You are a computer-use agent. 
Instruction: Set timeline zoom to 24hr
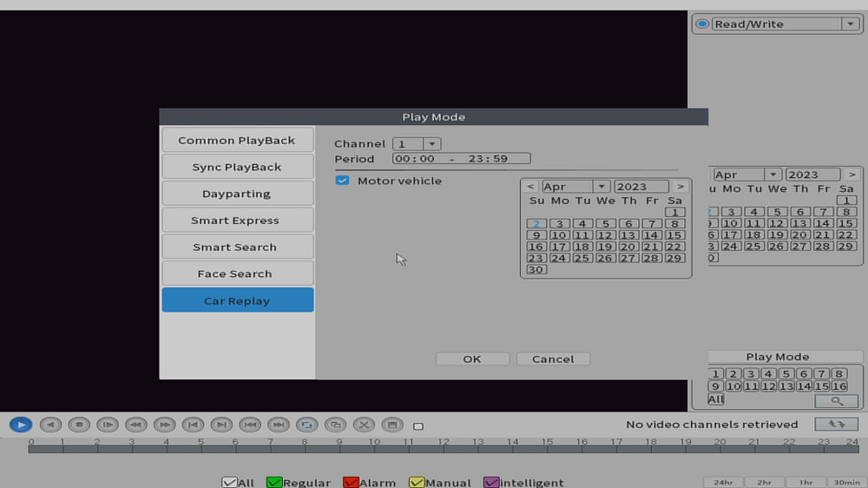pos(724,483)
